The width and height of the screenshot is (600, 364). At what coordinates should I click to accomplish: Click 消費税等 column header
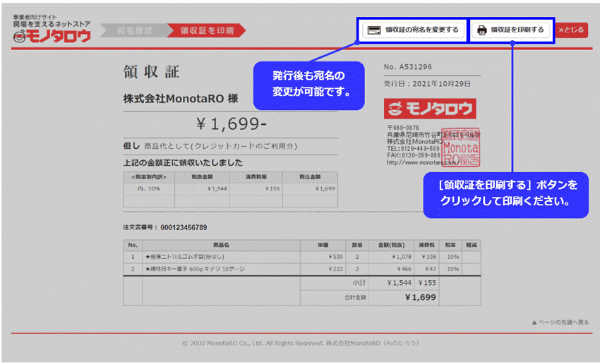click(x=256, y=177)
